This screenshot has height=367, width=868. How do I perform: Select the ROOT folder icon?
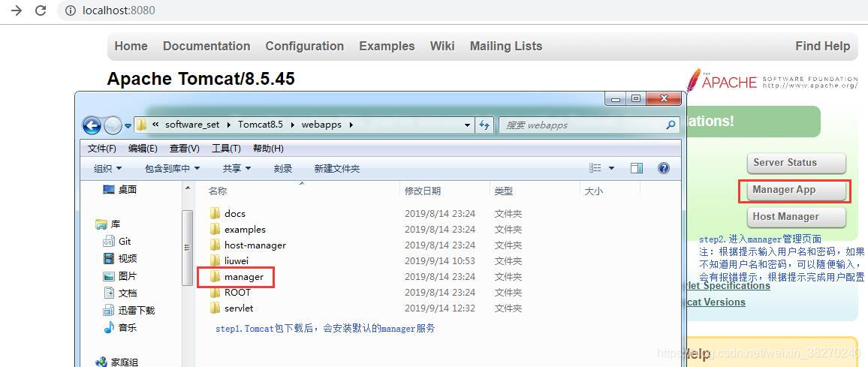click(215, 292)
